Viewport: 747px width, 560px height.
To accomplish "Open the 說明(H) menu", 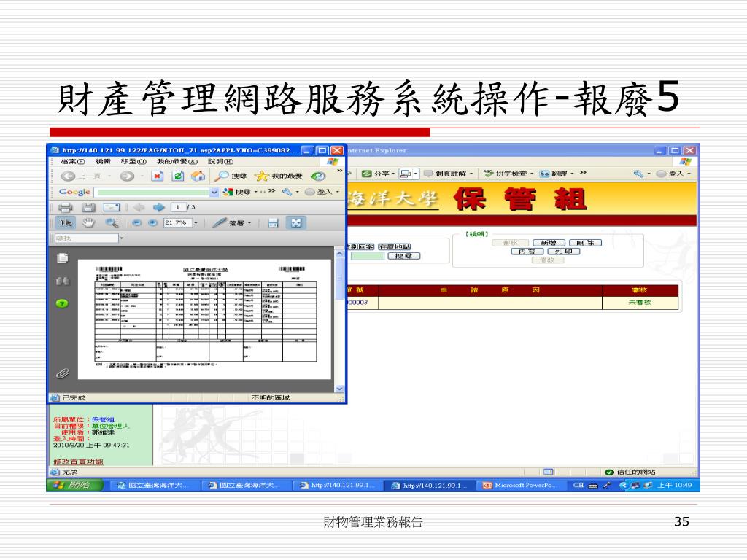I will (220, 161).
